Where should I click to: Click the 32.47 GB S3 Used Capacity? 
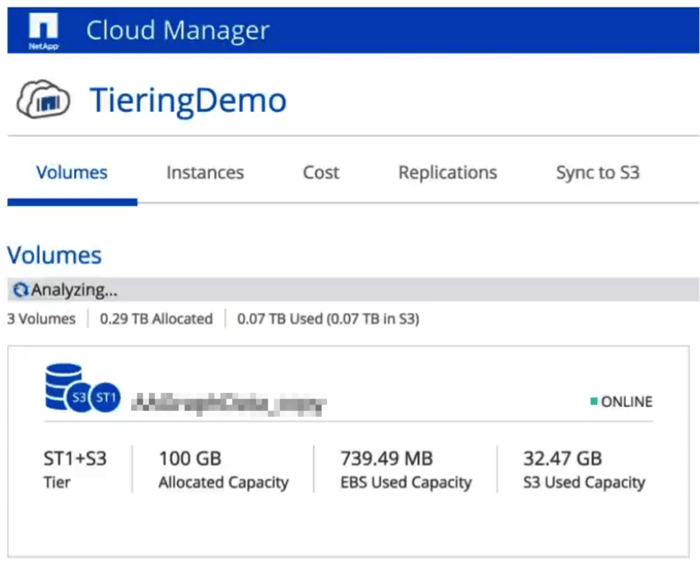click(x=562, y=459)
